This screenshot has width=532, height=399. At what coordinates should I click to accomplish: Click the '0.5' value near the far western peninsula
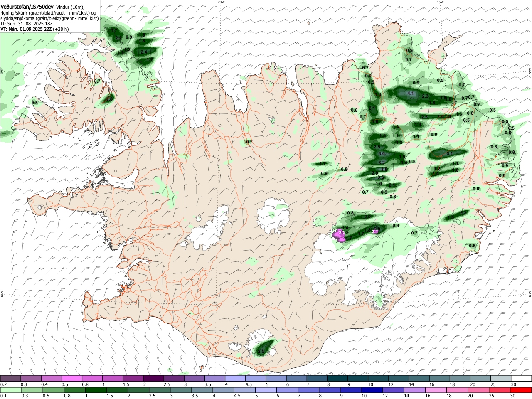[x=34, y=103]
